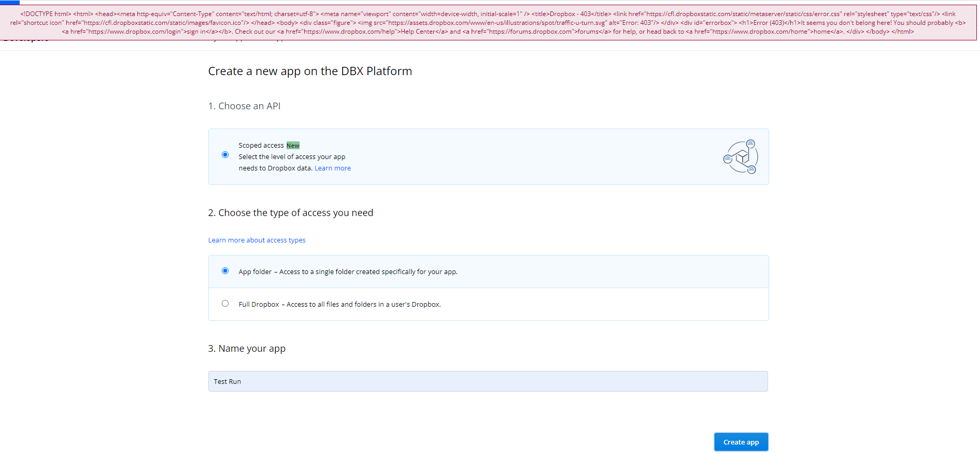Open Learn more about access types link
This screenshot has width=980, height=473.
[257, 240]
